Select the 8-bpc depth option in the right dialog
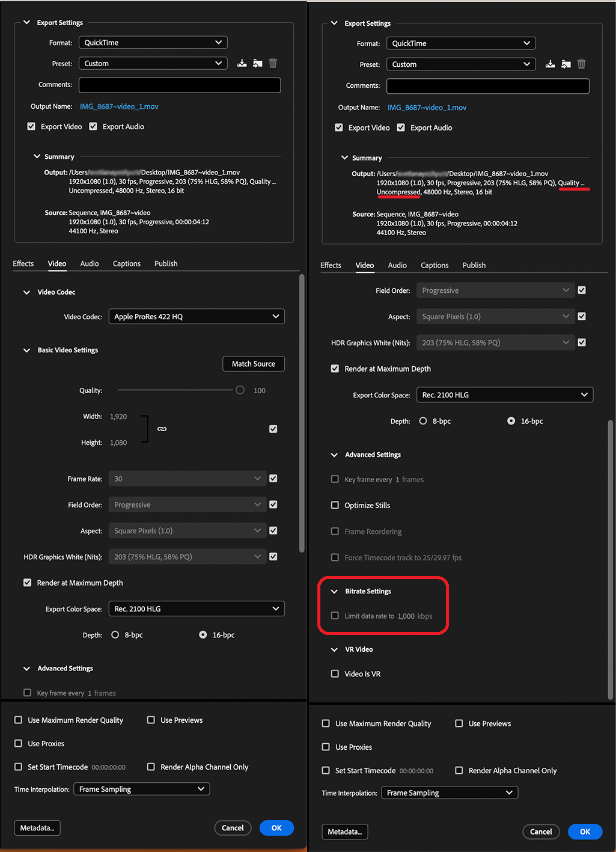This screenshot has width=616, height=852. click(x=423, y=421)
